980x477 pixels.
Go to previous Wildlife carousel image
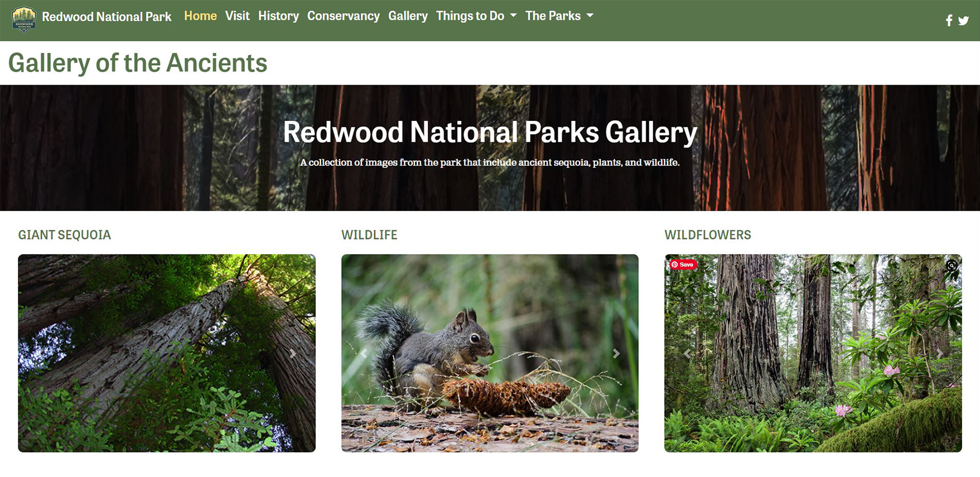click(x=364, y=353)
